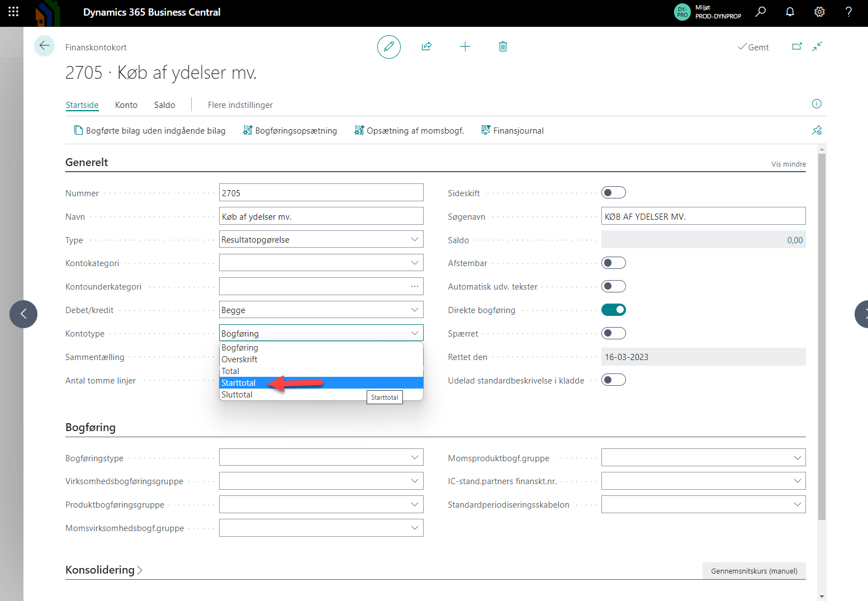
Task: Click the page vertical scrollbar
Action: tap(822, 335)
